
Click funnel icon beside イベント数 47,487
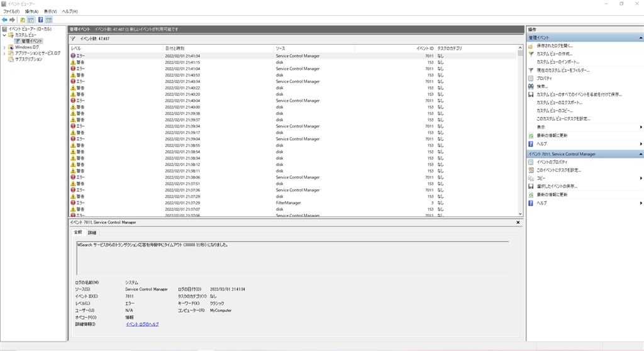tap(73, 38)
